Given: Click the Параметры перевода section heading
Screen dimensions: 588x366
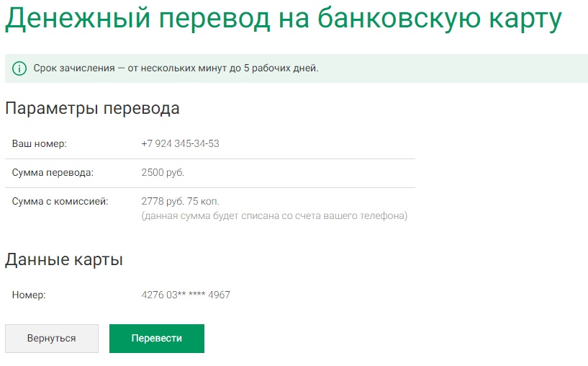Looking at the screenshot, I should [x=92, y=109].
